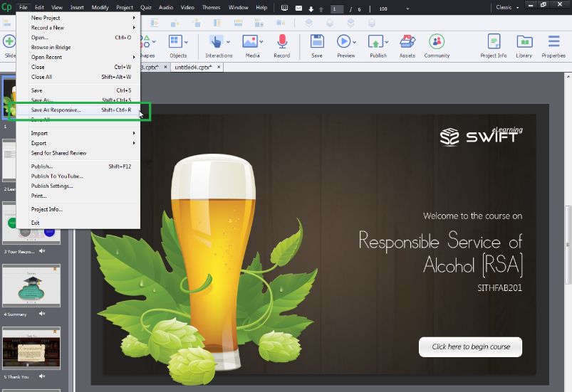Expand the Publish dropdown arrow
572x392 pixels.
pyautogui.click(x=386, y=42)
